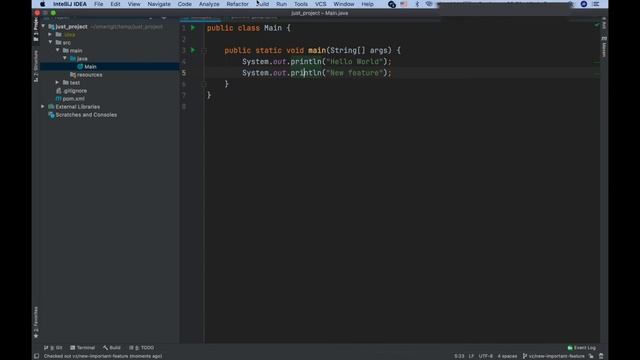Open the Run menu
Screen dimensions: 640x360
coord(281,4)
